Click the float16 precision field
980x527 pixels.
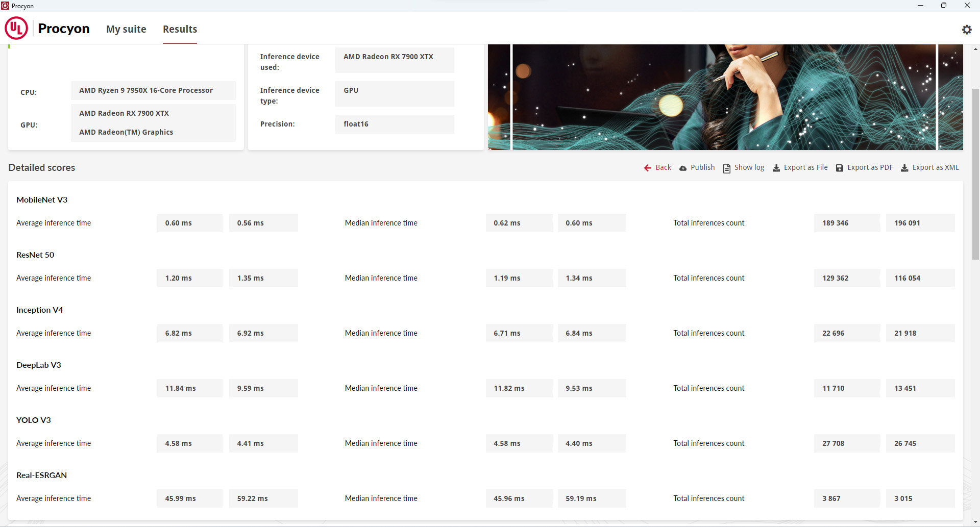[394, 124]
